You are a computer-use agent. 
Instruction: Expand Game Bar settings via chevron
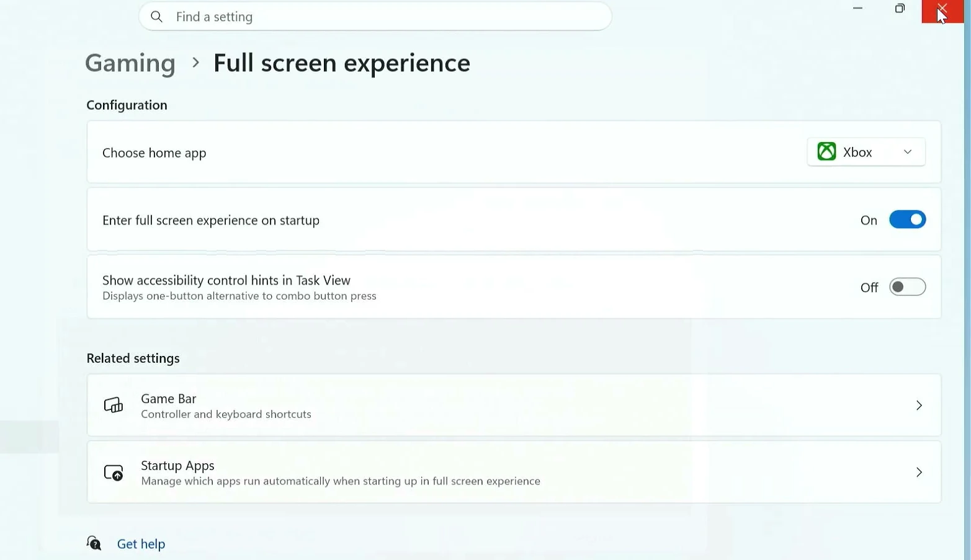[x=919, y=406]
